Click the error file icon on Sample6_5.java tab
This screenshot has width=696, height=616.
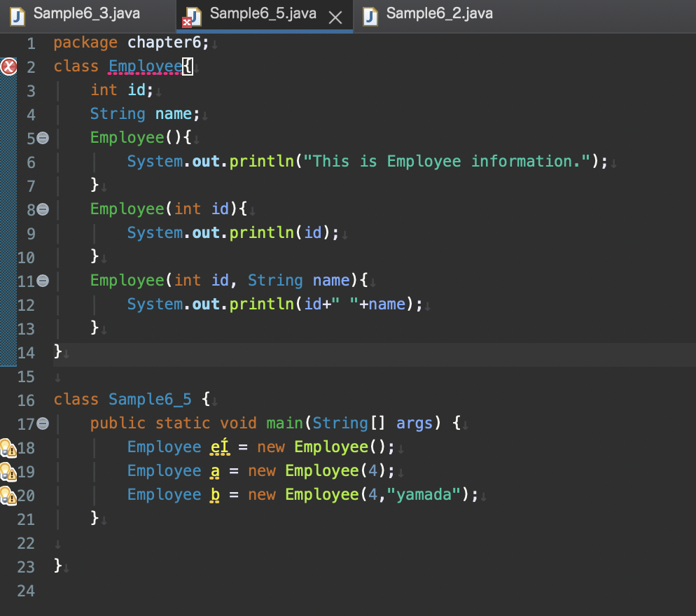click(191, 17)
